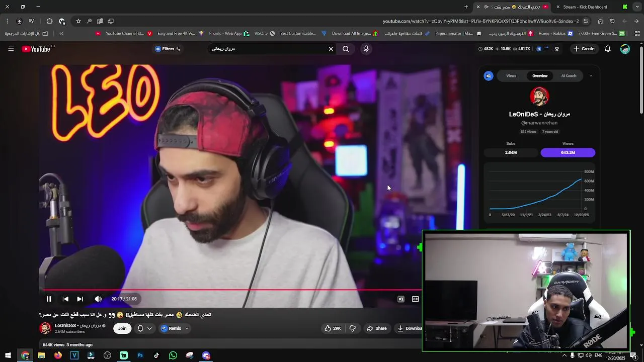
Task: Pause the video playback
Action: coord(49,299)
